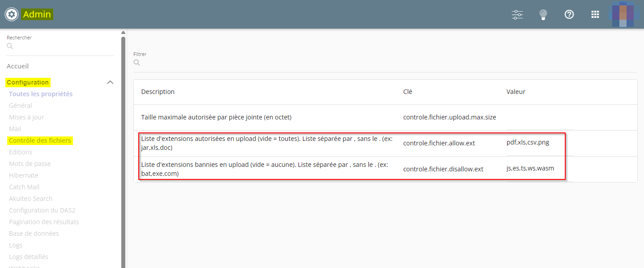Click the Admin gear icon
The width and height of the screenshot is (644, 268).
12,14
